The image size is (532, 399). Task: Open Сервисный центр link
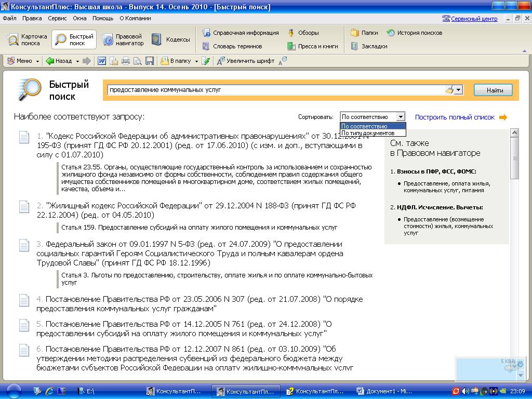pyautogui.click(x=474, y=19)
